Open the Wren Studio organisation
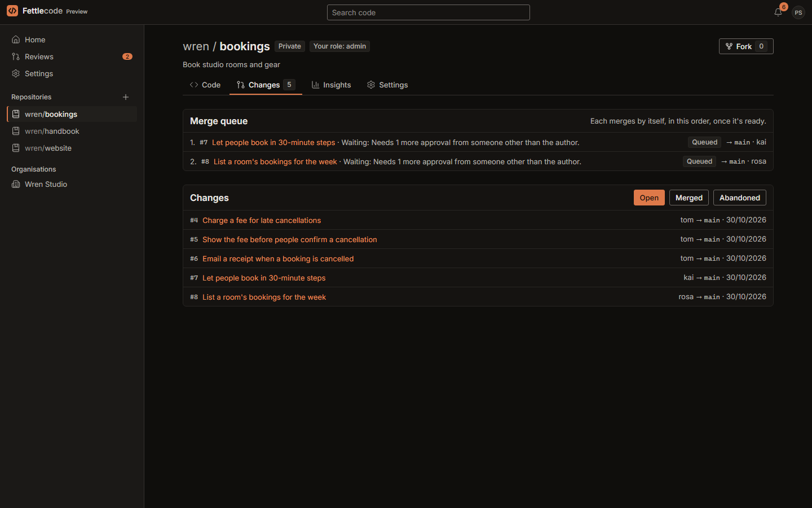This screenshot has height=508, width=812. pos(72,184)
